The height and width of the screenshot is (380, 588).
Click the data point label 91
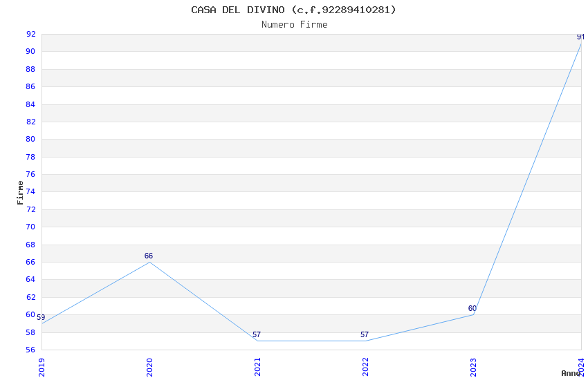click(580, 37)
